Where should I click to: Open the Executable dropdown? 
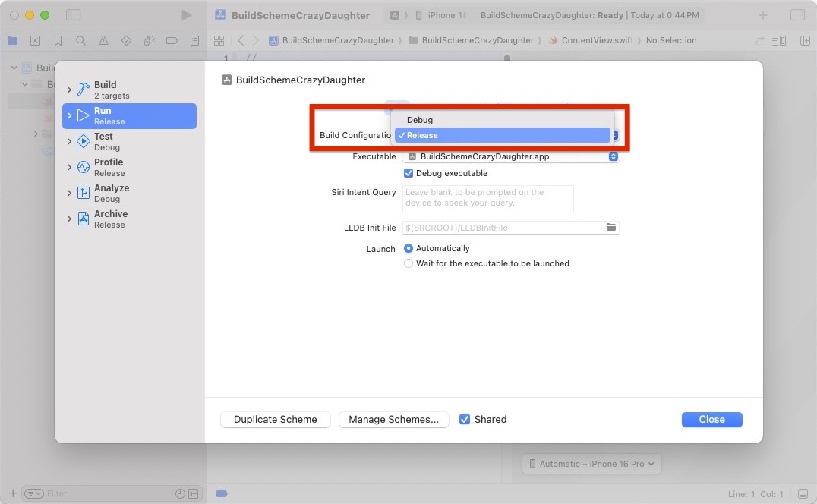point(513,156)
